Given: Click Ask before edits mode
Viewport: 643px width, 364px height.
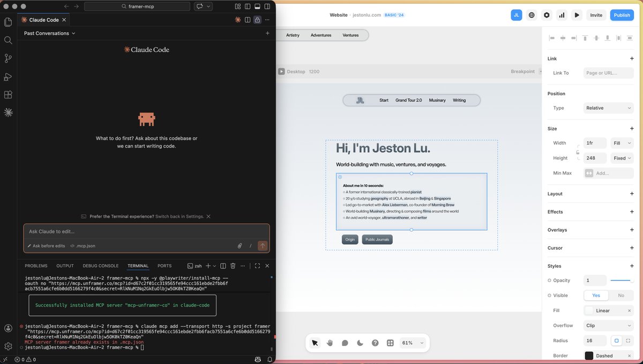Looking at the screenshot, I should pyautogui.click(x=46, y=246).
